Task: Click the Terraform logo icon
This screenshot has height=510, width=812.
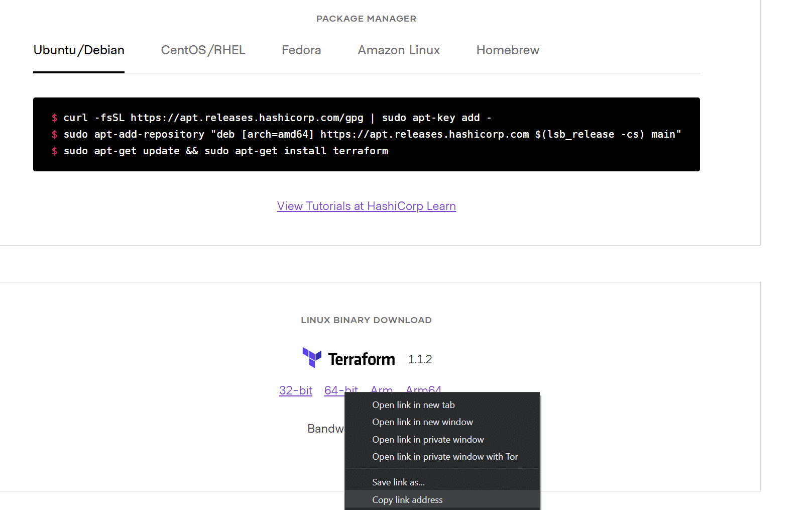Action: click(x=311, y=358)
